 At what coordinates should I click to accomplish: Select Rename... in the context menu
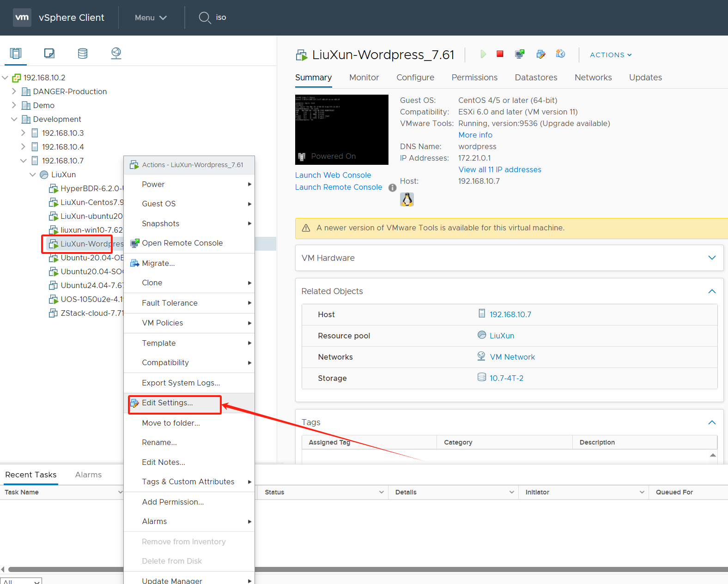[189, 442]
